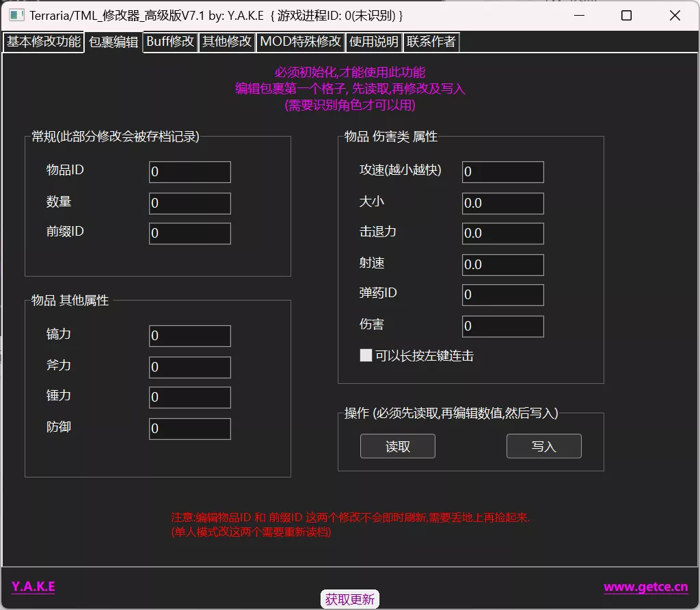Click the (需要识别角色才可以用) text line
This screenshot has width=700, height=610.
tap(350, 105)
